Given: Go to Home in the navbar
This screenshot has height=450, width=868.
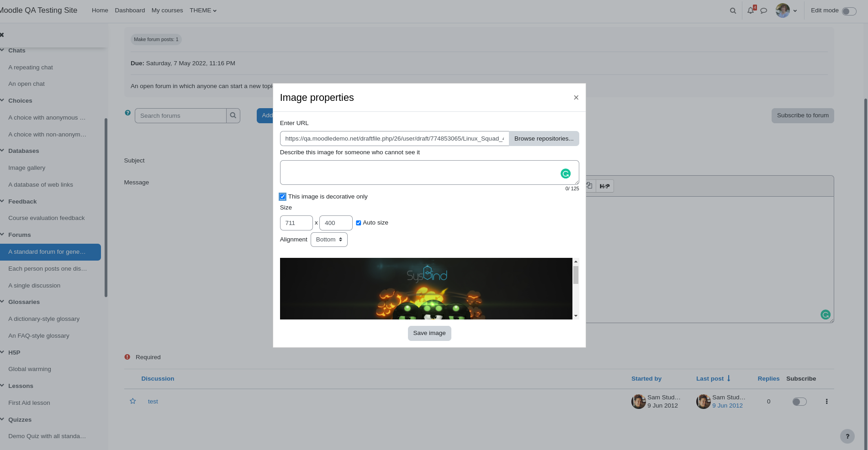Looking at the screenshot, I should 100,10.
